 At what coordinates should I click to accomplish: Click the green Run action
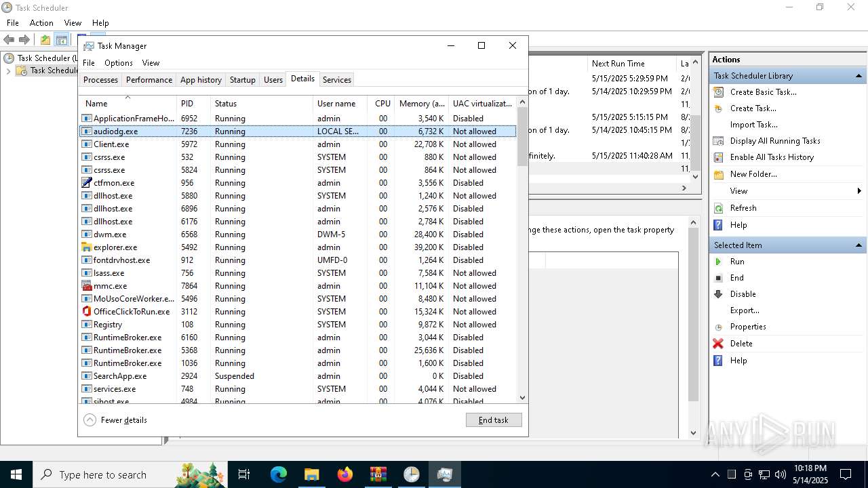click(737, 262)
